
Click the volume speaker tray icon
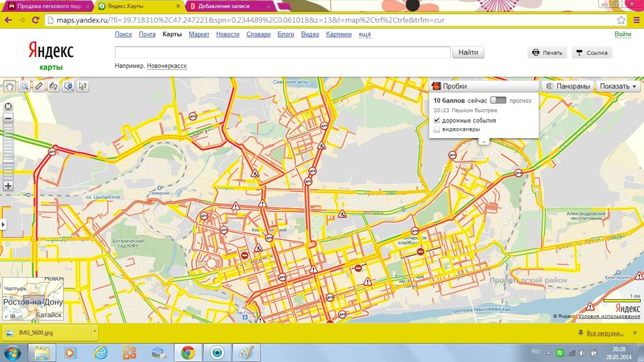point(582,353)
